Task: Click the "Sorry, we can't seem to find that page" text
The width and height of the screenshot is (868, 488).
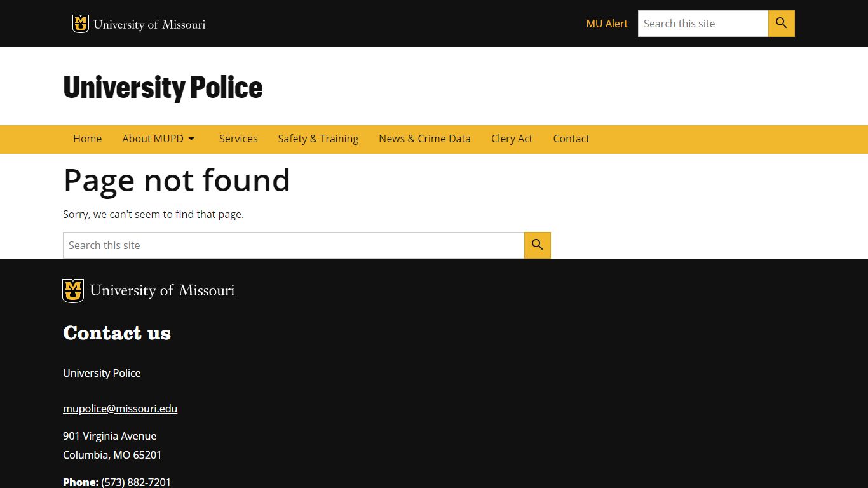Action: 153,215
